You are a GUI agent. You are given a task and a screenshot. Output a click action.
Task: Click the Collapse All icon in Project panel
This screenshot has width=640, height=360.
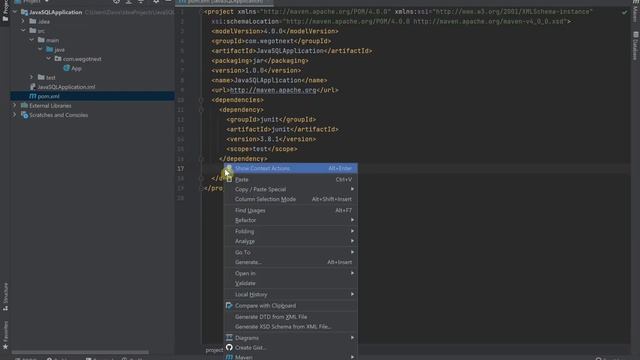[141, 2]
